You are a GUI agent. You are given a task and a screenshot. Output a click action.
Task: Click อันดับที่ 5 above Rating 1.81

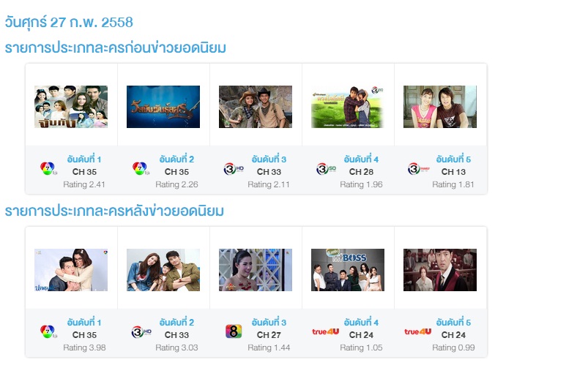pos(453,159)
